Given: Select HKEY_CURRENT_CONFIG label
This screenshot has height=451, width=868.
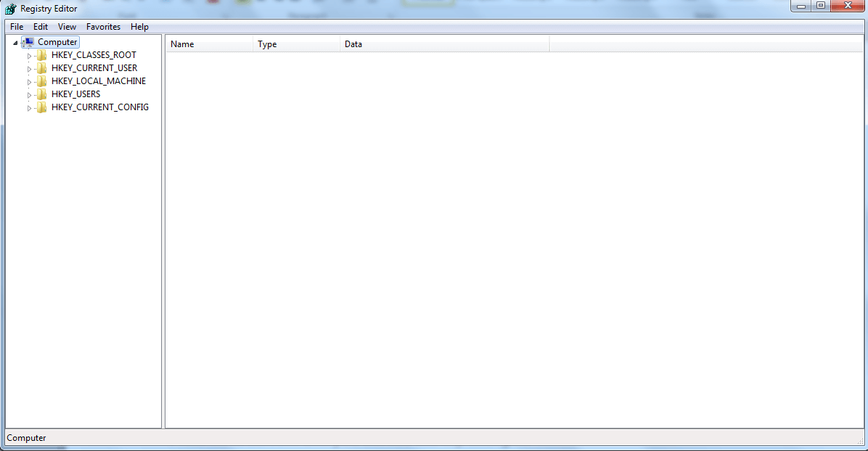Looking at the screenshot, I should 100,107.
